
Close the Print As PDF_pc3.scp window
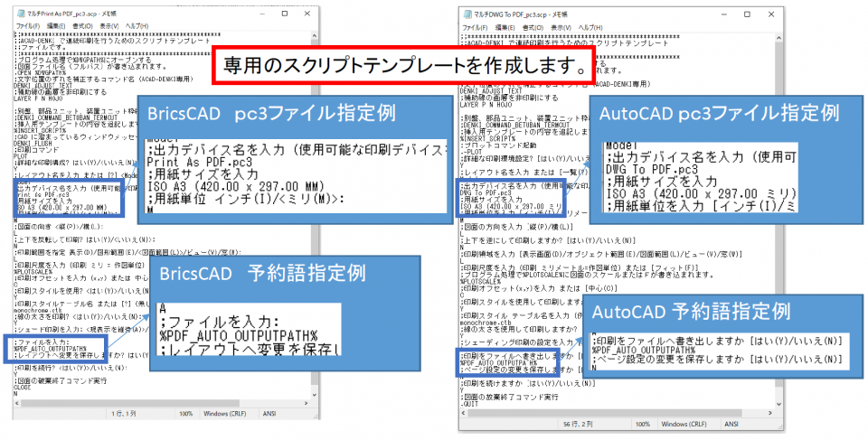[x=308, y=14]
